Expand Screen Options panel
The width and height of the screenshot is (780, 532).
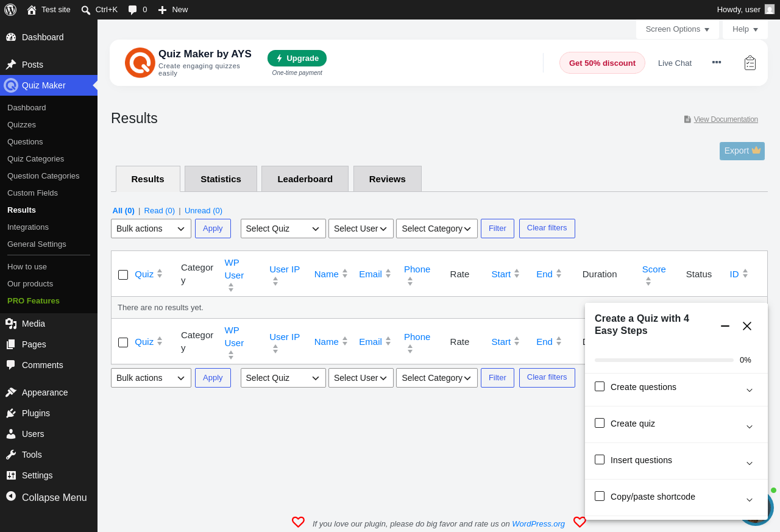(678, 29)
